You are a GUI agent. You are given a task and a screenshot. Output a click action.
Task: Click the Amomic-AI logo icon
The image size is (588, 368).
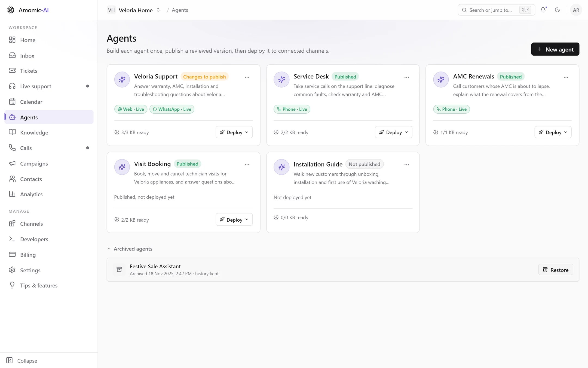coord(11,10)
